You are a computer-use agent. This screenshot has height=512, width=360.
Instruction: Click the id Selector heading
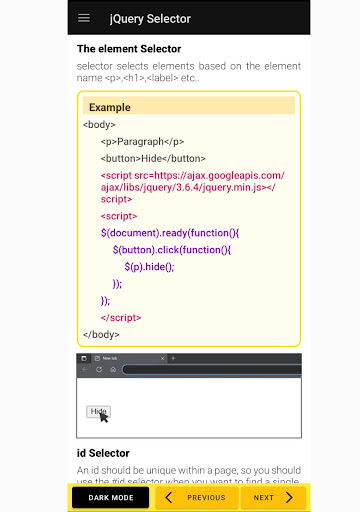pos(103,453)
